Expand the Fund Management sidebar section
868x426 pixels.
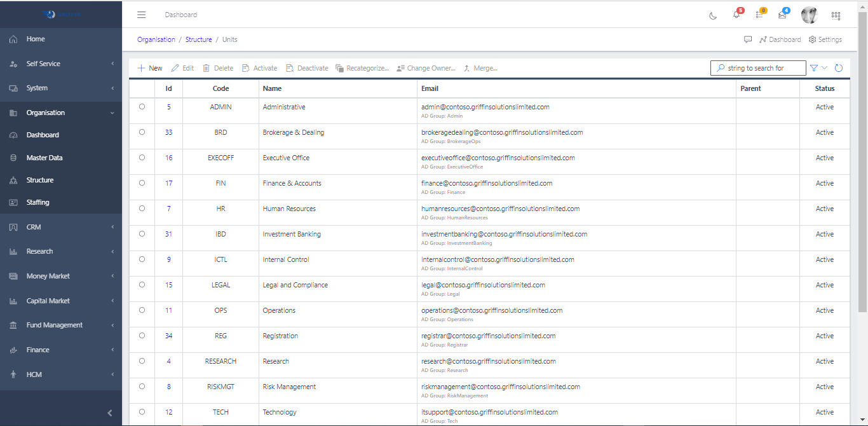[x=61, y=325]
